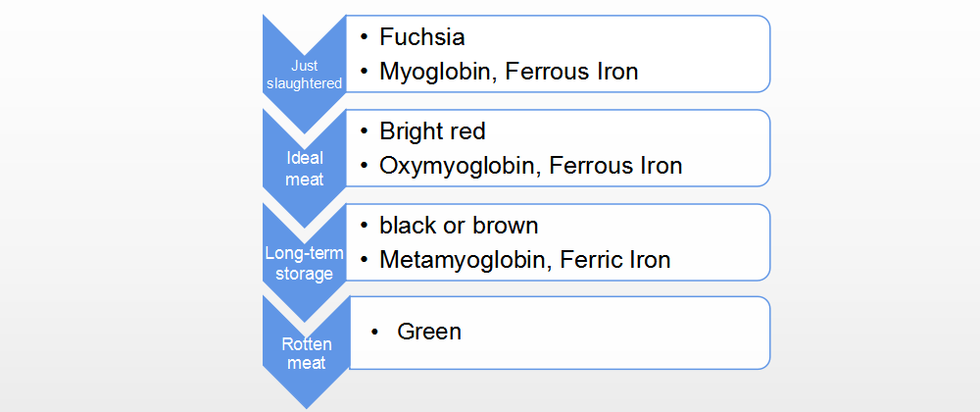Select the 'Bright red' bullet text
This screenshot has width=980, height=412.
[x=432, y=131]
